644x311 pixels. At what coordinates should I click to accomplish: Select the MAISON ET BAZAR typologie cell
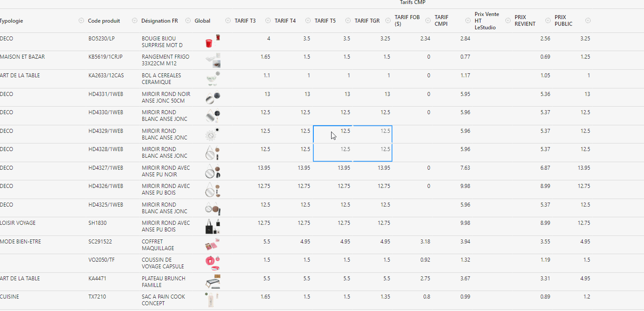click(x=22, y=57)
